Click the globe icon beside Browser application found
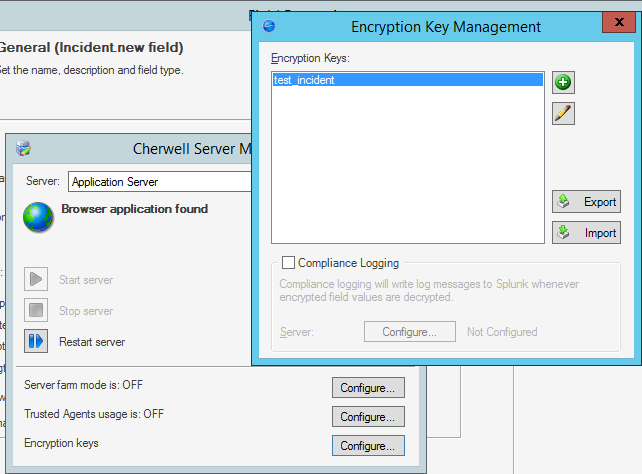Image resolution: width=642 pixels, height=474 pixels. [x=38, y=217]
